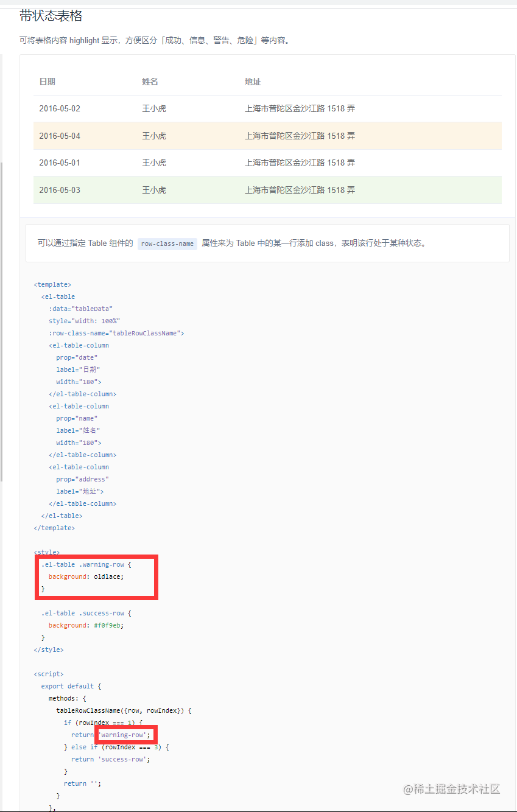
Task: Click the 地址 column header
Action: 253,82
